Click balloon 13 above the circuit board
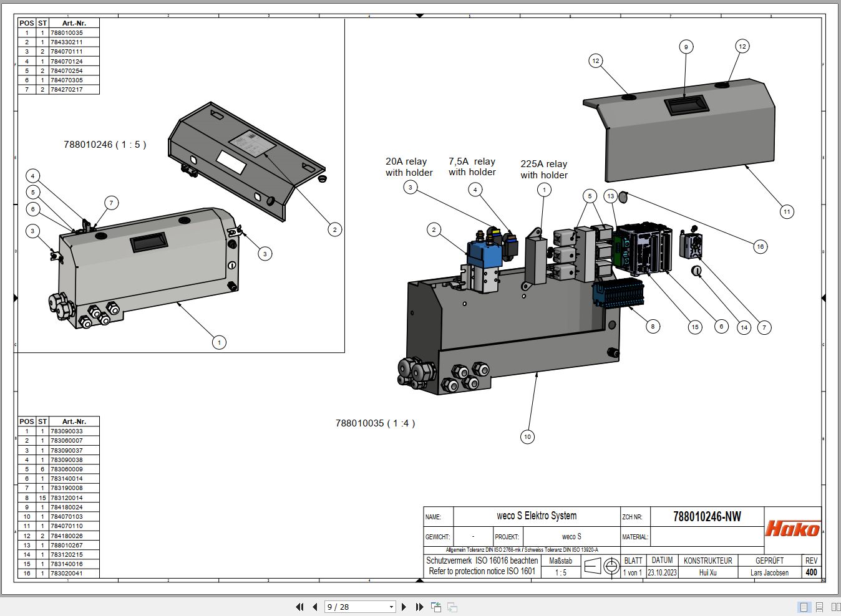The image size is (841, 616). tap(611, 196)
